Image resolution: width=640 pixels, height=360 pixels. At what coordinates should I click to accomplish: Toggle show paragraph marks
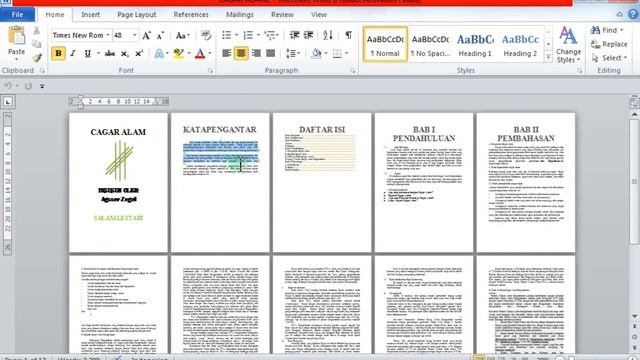(348, 35)
